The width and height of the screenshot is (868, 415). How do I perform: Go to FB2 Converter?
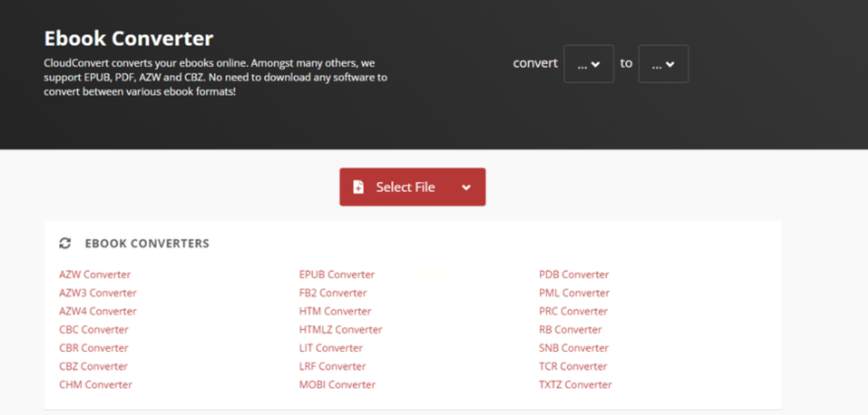click(x=333, y=293)
